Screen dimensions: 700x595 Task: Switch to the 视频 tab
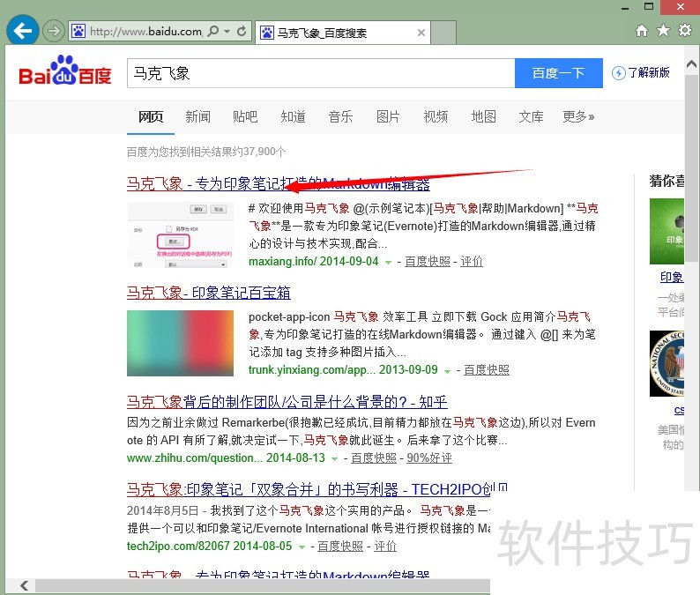tap(436, 117)
